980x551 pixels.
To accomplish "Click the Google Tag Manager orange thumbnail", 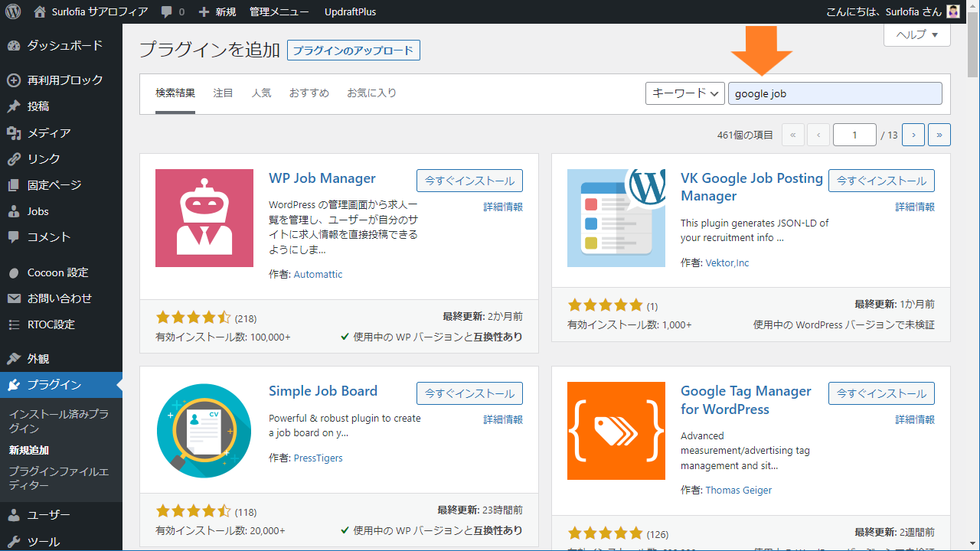I will click(x=616, y=431).
